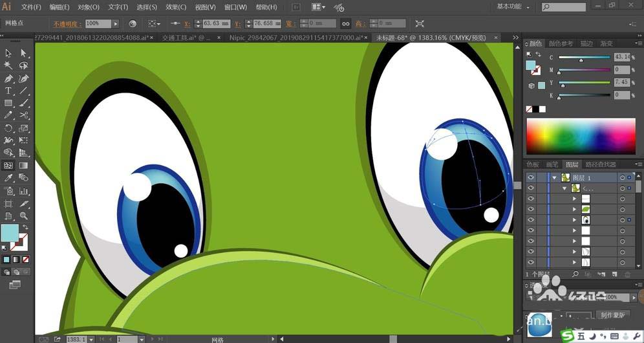Screen dimensions: 644x343
Task: Click the X position value field 63.63 mm
Action: (217, 24)
